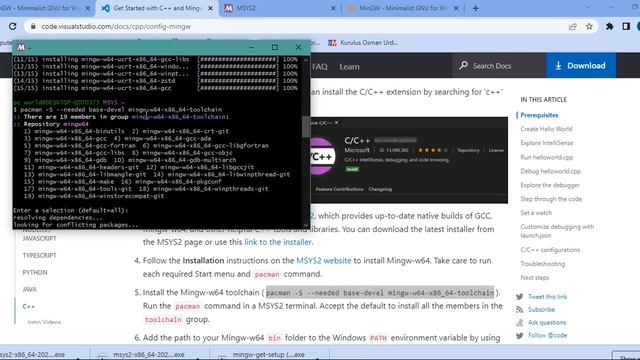Viewport: 640px width, 360px height.
Task: Click the icon beside Ask questions
Action: tap(519, 322)
